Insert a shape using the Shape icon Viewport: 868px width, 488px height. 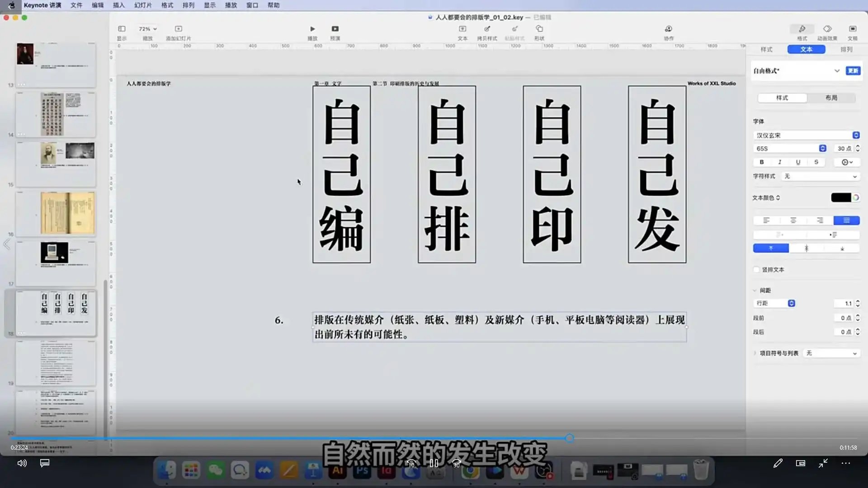539,29
